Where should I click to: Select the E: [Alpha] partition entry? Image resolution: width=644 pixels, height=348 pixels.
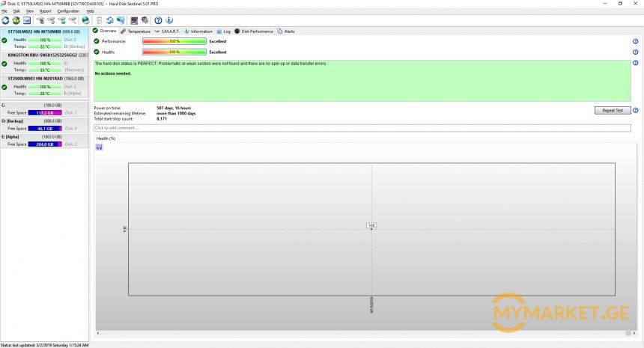(x=44, y=141)
